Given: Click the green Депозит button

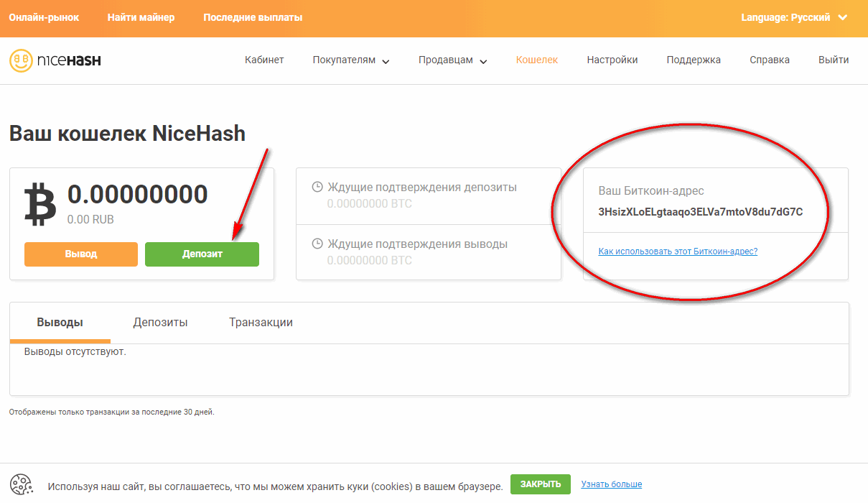Looking at the screenshot, I should click(202, 254).
